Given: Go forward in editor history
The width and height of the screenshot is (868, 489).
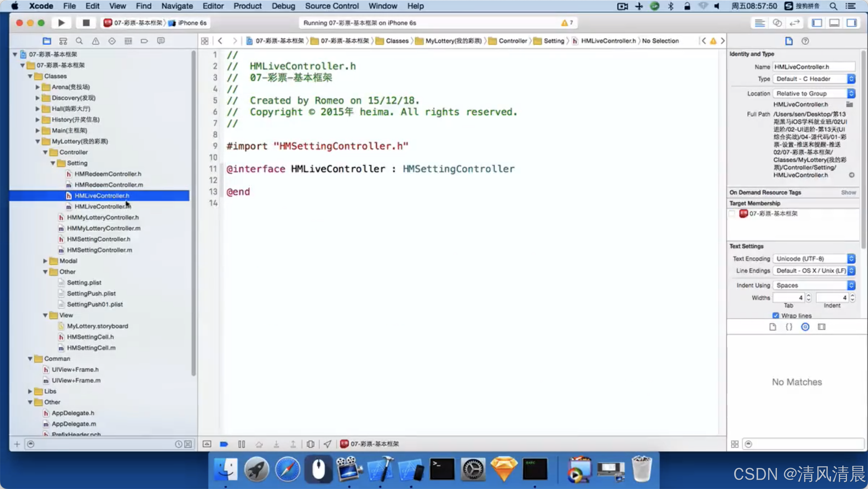Looking at the screenshot, I should [234, 41].
